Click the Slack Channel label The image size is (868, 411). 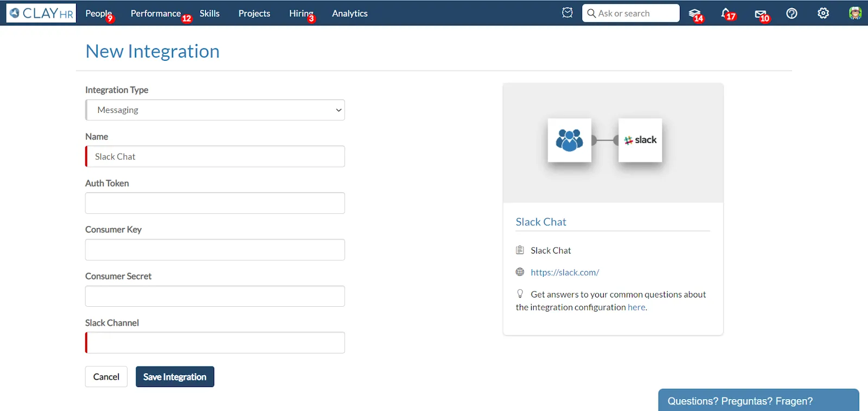point(112,323)
